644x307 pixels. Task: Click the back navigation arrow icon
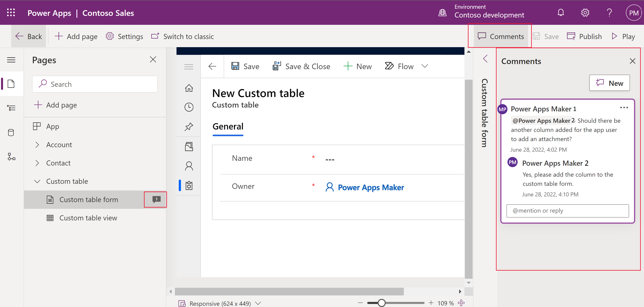coord(212,66)
